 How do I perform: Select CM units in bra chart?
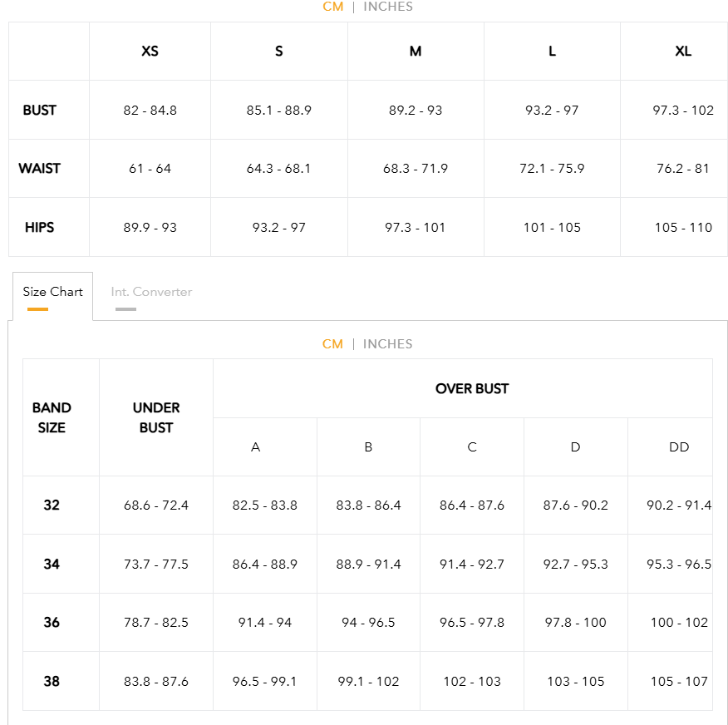332,344
